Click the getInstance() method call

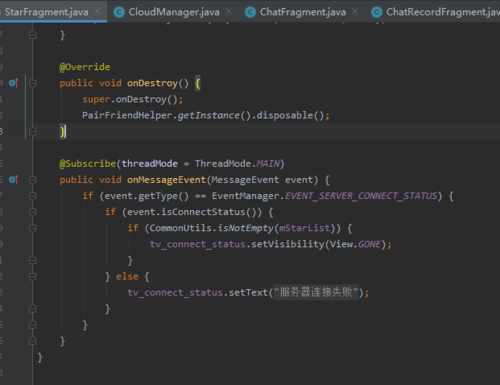pos(214,115)
